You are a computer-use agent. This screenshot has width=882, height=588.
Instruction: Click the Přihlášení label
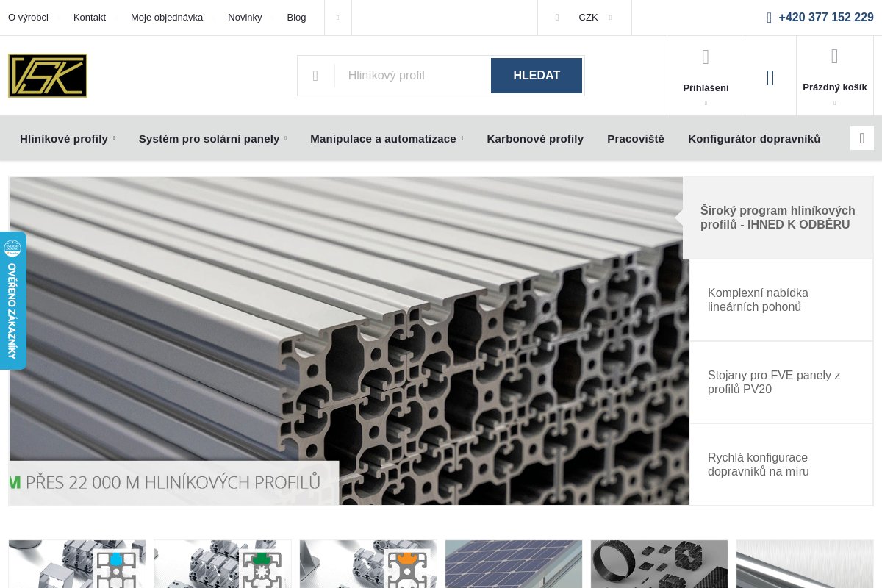click(x=706, y=88)
